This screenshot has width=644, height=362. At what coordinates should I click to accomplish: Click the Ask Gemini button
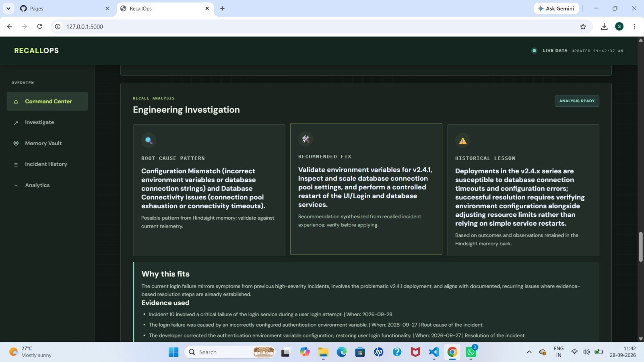(x=556, y=8)
